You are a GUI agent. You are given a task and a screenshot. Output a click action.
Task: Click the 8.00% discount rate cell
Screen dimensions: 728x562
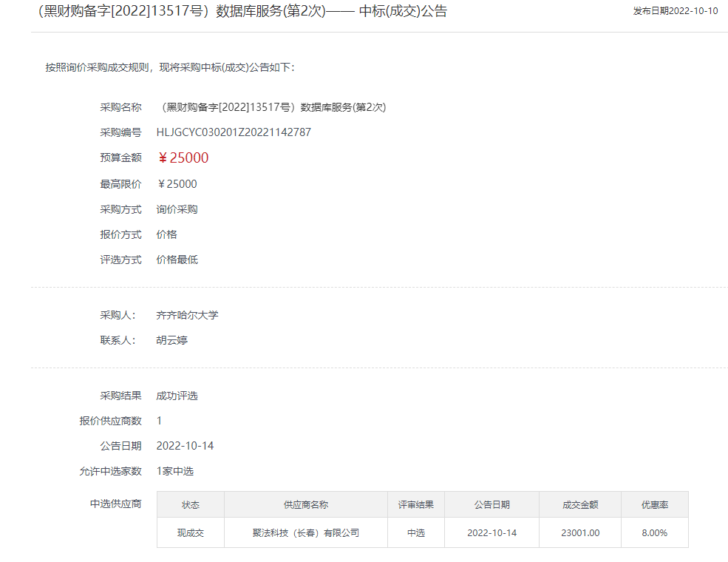pyautogui.click(x=654, y=532)
